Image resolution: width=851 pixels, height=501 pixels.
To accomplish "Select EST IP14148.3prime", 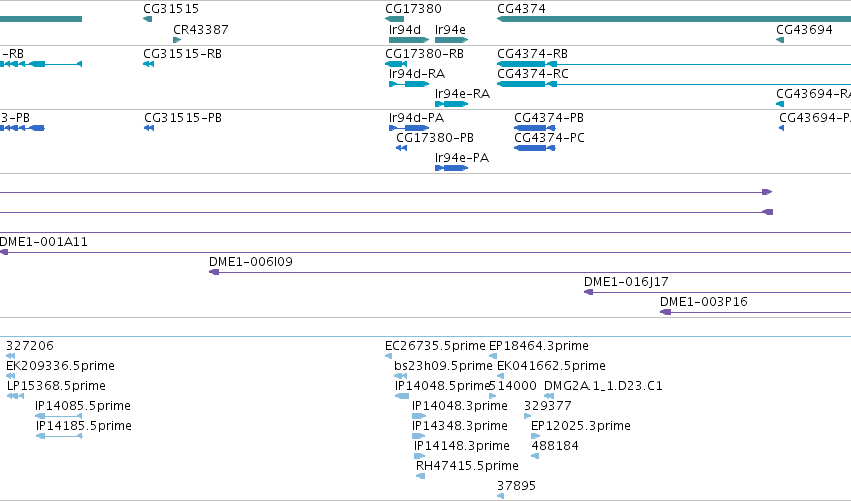I will [462, 447].
